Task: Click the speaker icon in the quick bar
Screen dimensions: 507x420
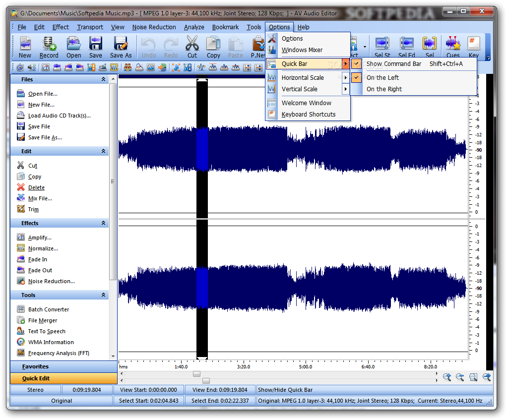Action: (31, 67)
